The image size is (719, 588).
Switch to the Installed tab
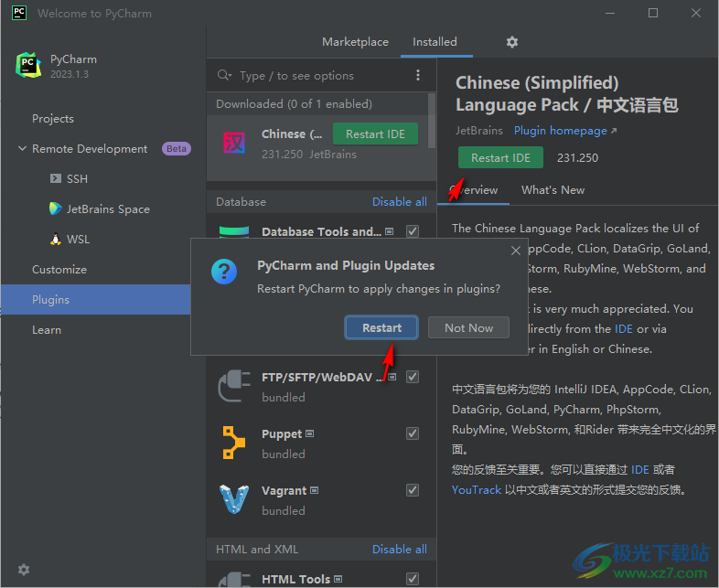[x=435, y=42]
